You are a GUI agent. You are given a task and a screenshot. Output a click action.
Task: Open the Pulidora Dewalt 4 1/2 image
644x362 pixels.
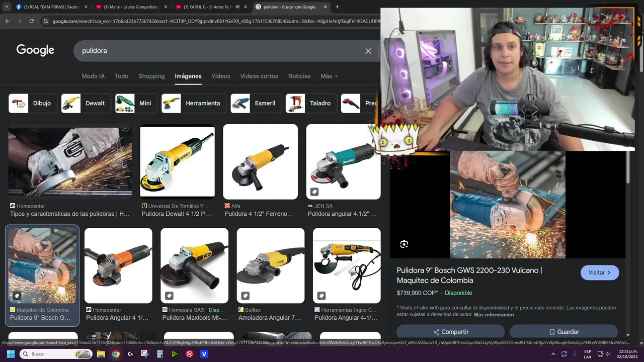coord(177,161)
